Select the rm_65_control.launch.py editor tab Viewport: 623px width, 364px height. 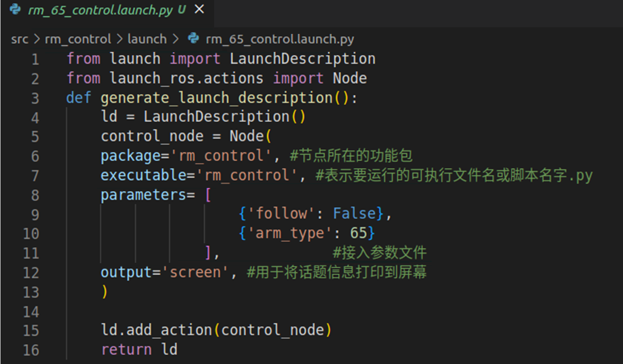[100, 10]
